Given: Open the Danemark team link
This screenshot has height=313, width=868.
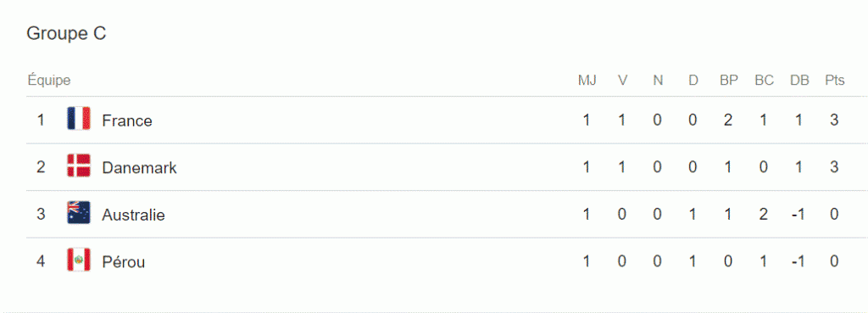Looking at the screenshot, I should click(x=140, y=167).
